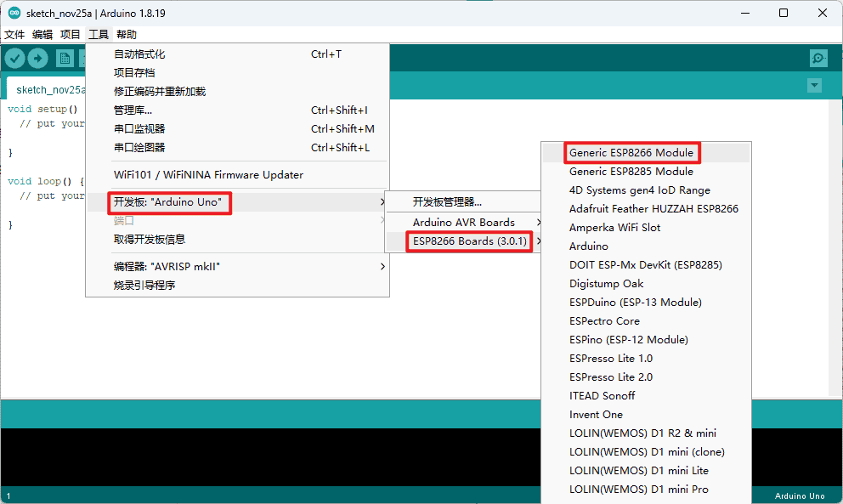Select ITEAD Sonoff board
The image size is (843, 504).
pos(646,396)
